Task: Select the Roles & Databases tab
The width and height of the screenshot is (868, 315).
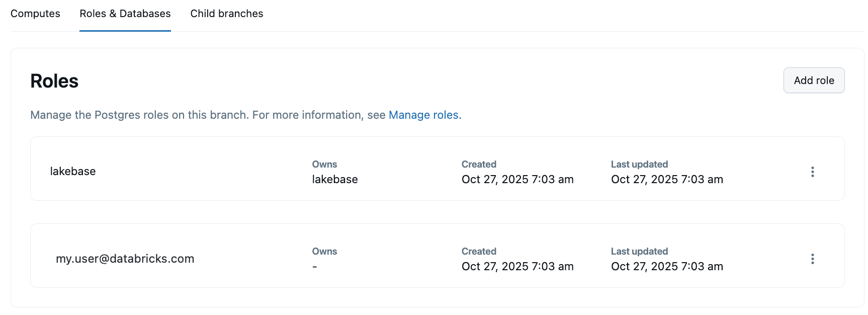Action: 125,14
